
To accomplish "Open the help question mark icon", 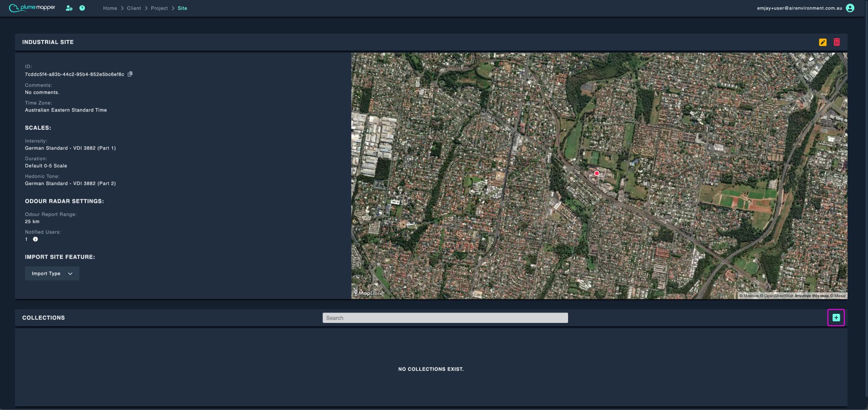I will click(82, 8).
